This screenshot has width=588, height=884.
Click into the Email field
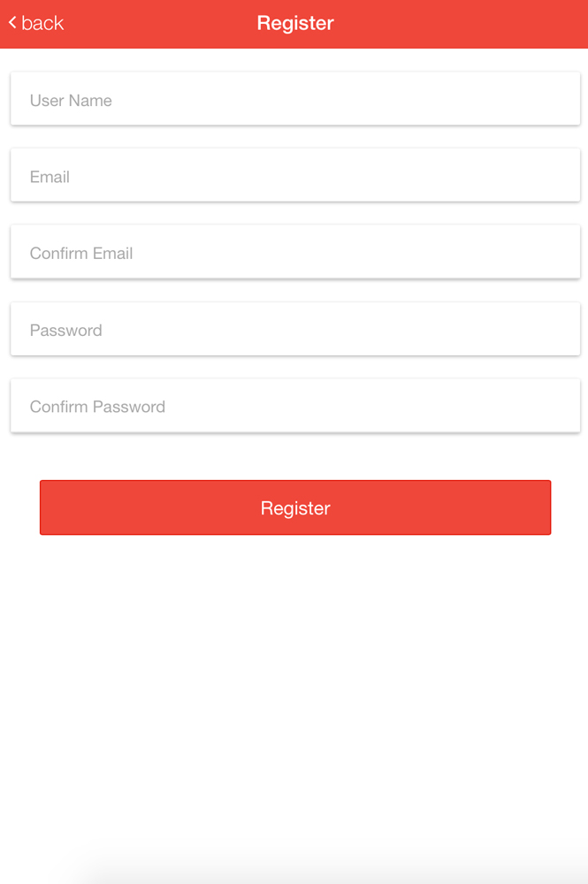pos(295,176)
